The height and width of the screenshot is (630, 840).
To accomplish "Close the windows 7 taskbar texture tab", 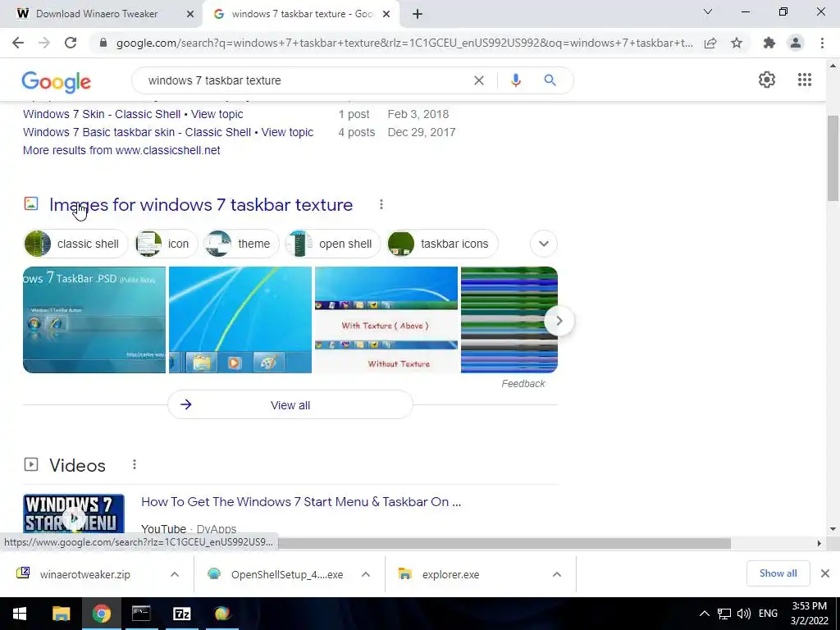I will point(386,15).
